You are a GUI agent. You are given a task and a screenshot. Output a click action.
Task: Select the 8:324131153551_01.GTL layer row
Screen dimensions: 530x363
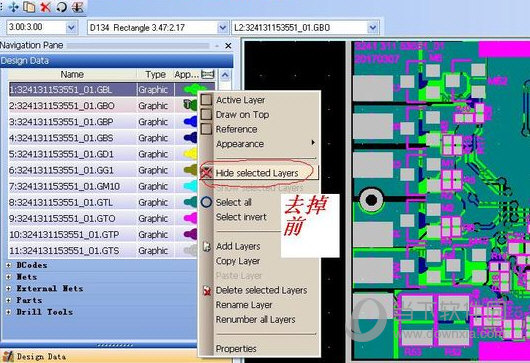103,202
